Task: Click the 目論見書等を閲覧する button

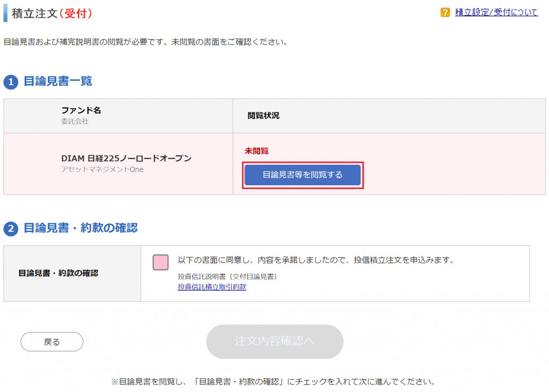Action: pyautogui.click(x=302, y=175)
